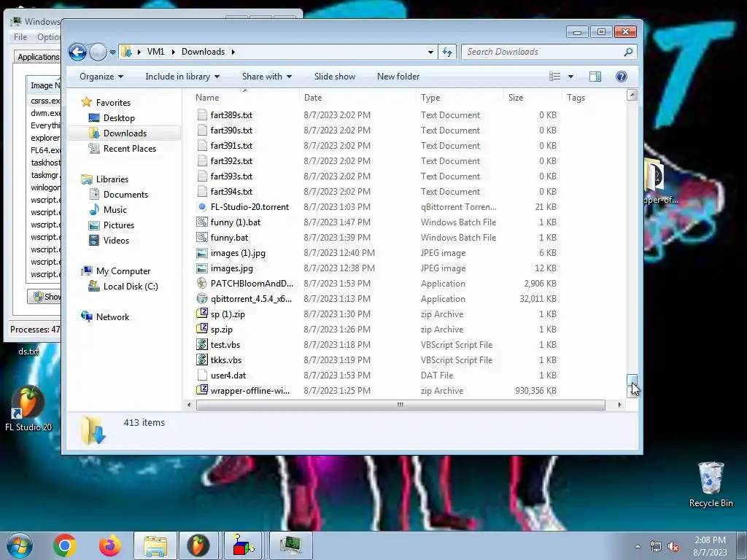The image size is (747, 560).
Task: Select Network in the navigation pane
Action: [x=112, y=317]
